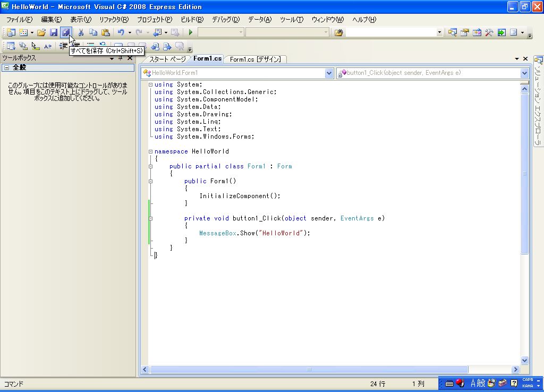Switch to the スタート ページ tab
Image resolution: width=544 pixels, height=392 pixels.
click(167, 59)
